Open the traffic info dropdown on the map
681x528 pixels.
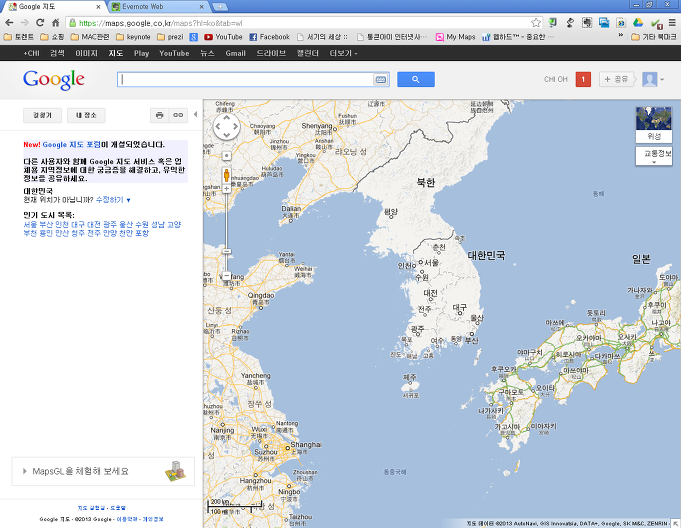[654, 156]
